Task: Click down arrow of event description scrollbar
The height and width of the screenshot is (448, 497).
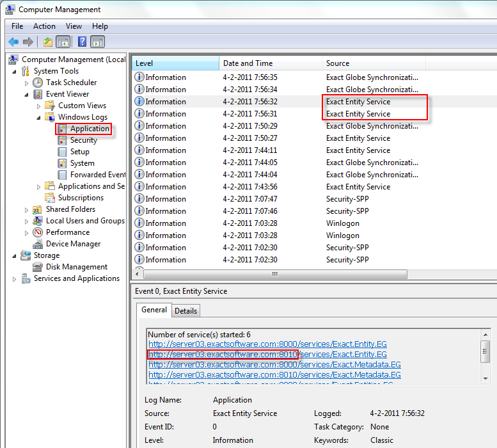Action: [x=485, y=379]
